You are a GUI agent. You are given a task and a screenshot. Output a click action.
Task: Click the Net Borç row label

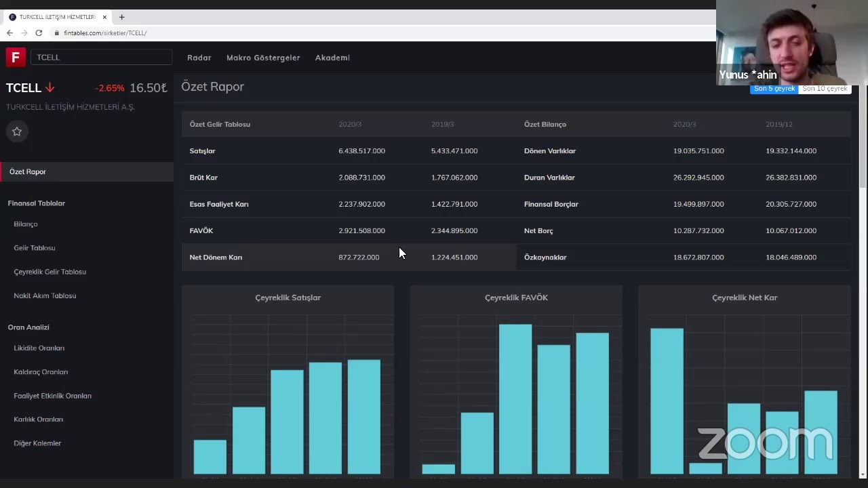(538, 230)
